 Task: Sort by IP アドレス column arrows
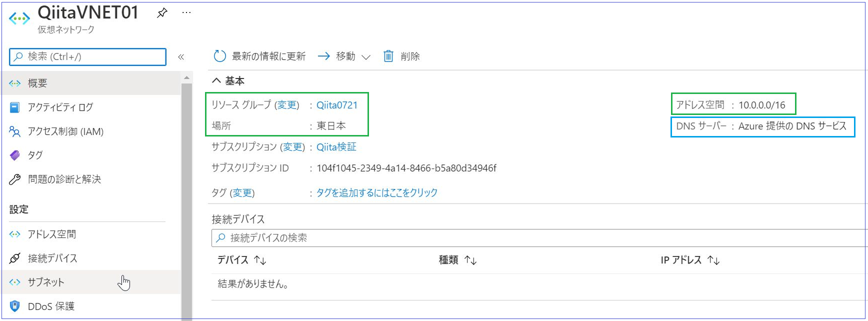(713, 260)
